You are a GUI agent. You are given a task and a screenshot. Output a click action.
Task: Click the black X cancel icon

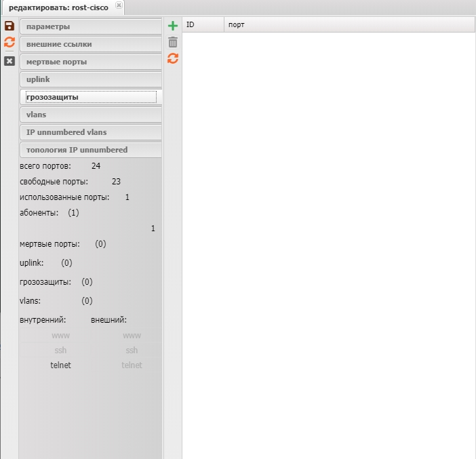pyautogui.click(x=9, y=61)
